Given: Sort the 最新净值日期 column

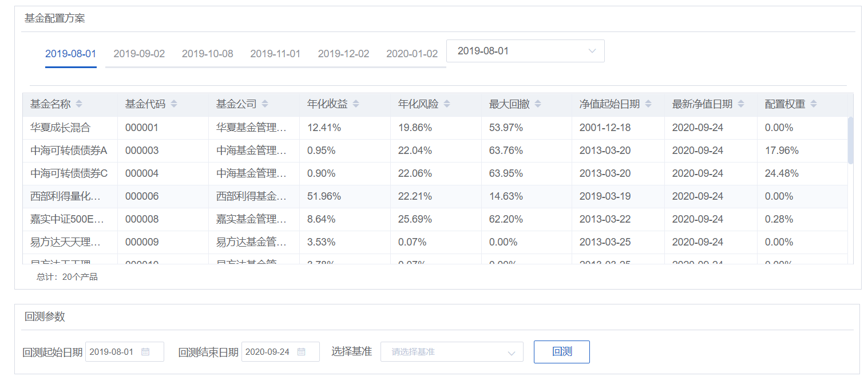Looking at the screenshot, I should pos(741,104).
